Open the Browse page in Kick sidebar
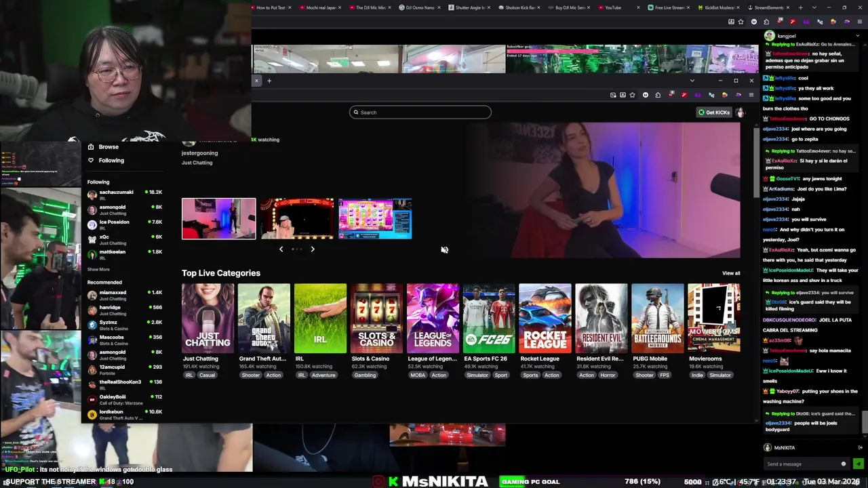868x488 pixels. point(108,146)
